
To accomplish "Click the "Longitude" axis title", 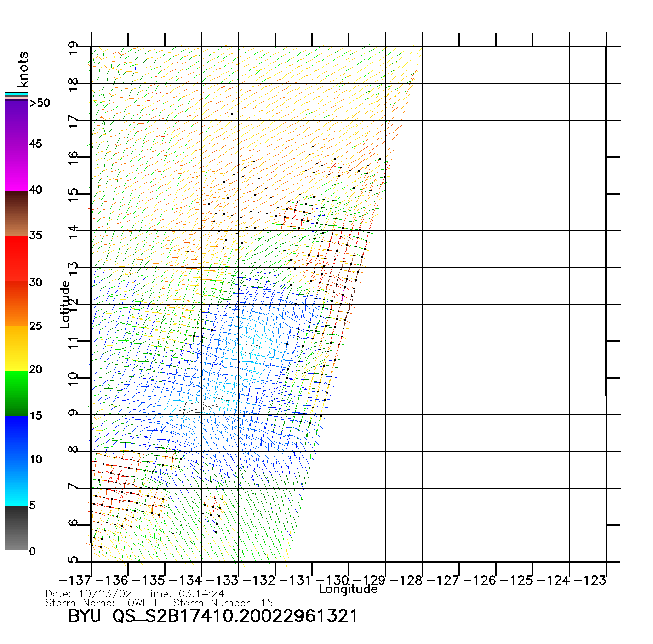I will pos(348,589).
